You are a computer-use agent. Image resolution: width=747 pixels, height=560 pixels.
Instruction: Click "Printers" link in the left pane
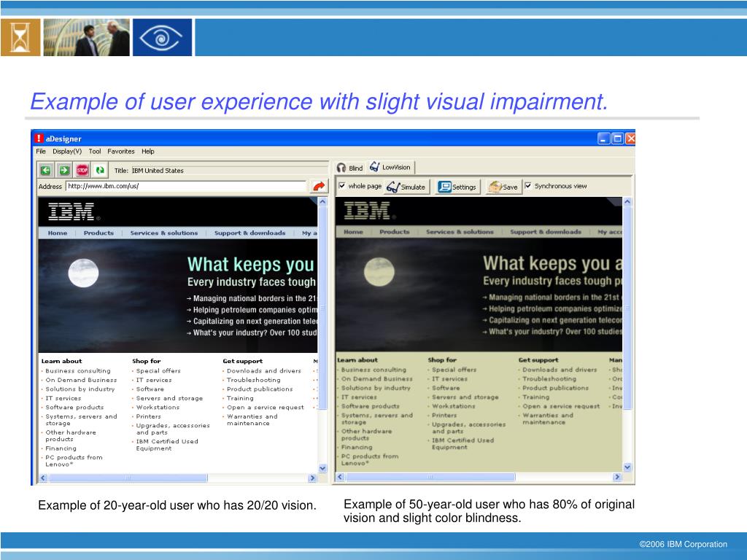149,416
